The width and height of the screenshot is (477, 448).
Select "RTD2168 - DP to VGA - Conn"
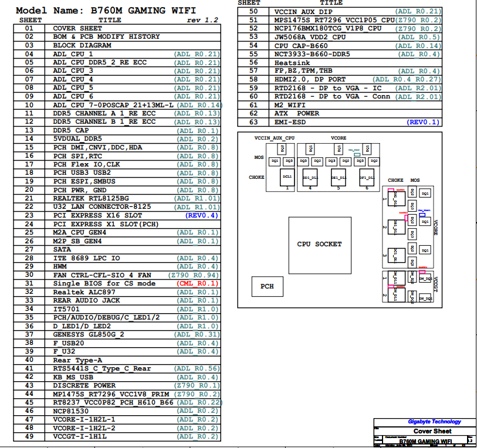pos(332,96)
